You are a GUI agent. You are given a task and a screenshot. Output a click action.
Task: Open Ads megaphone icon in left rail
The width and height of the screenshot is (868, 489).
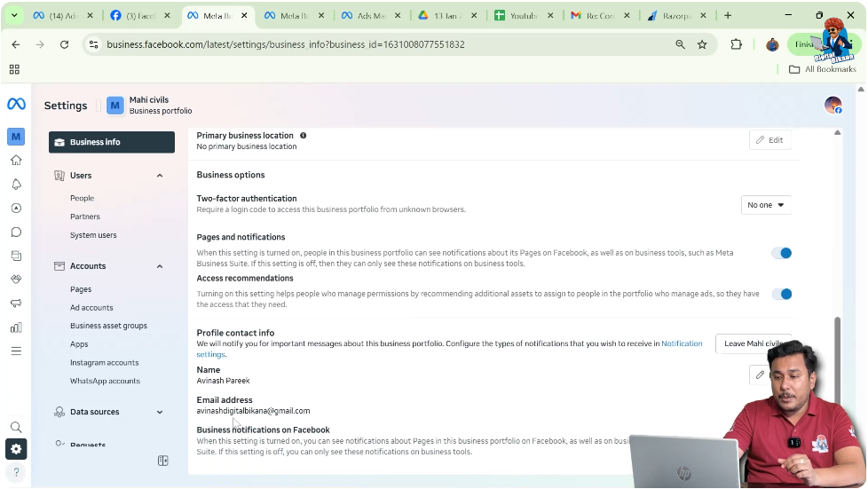[16, 303]
